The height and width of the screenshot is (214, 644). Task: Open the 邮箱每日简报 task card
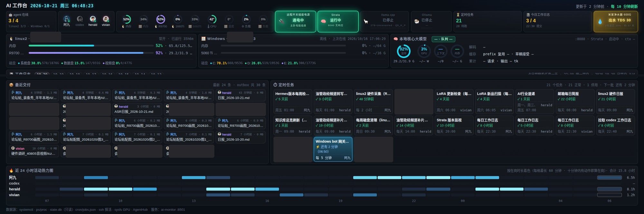point(575,101)
